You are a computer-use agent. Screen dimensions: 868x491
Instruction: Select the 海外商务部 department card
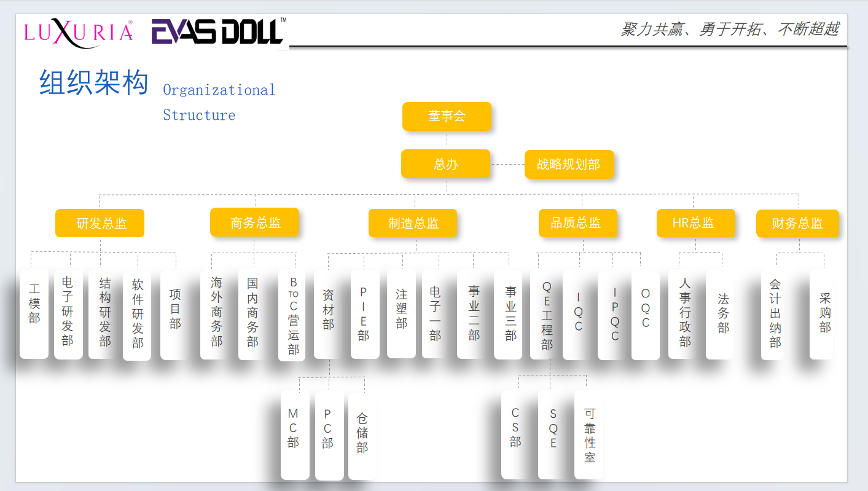coord(214,315)
